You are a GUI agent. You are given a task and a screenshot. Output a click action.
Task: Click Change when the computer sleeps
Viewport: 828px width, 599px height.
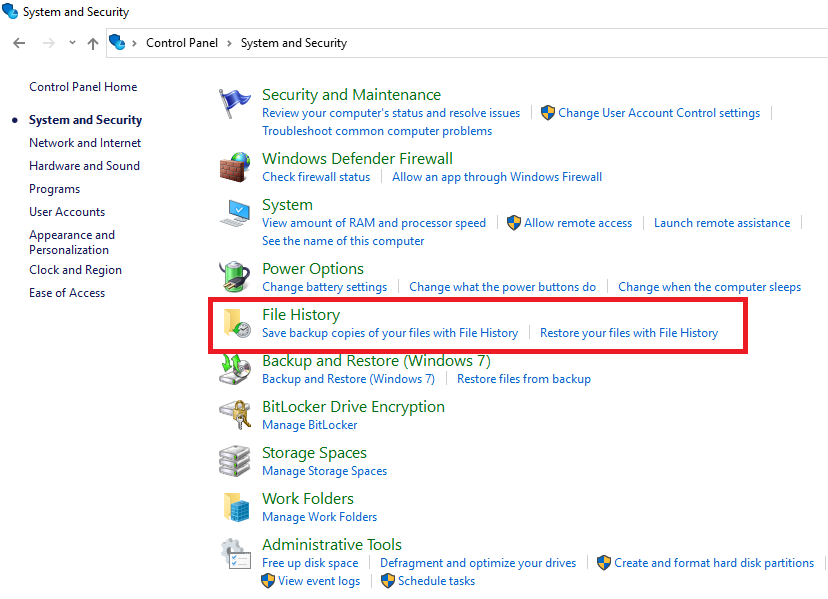709,287
